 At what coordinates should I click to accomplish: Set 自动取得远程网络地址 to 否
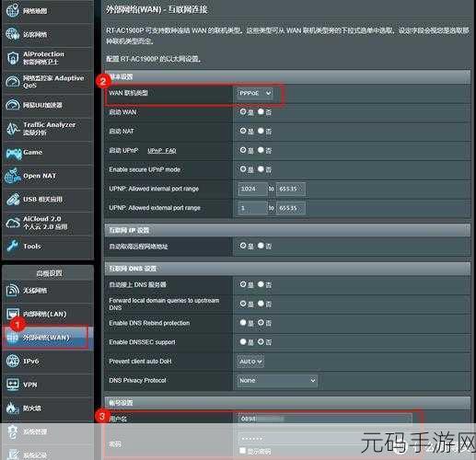point(261,246)
